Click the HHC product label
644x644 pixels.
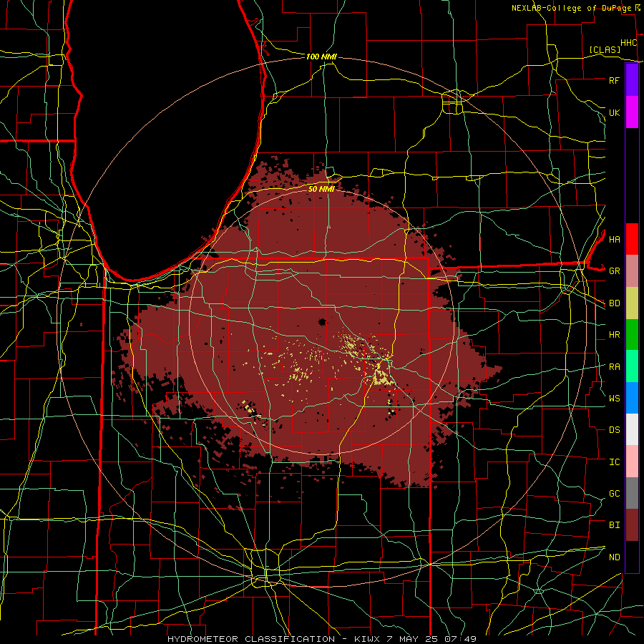628,43
